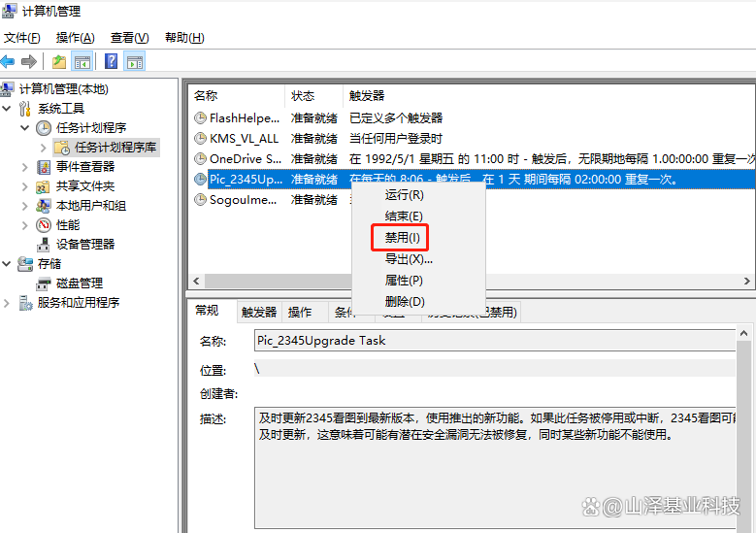The width and height of the screenshot is (756, 533).
Task: Click the 当任何用户登录时 trigger text
Action: pyautogui.click(x=395, y=139)
